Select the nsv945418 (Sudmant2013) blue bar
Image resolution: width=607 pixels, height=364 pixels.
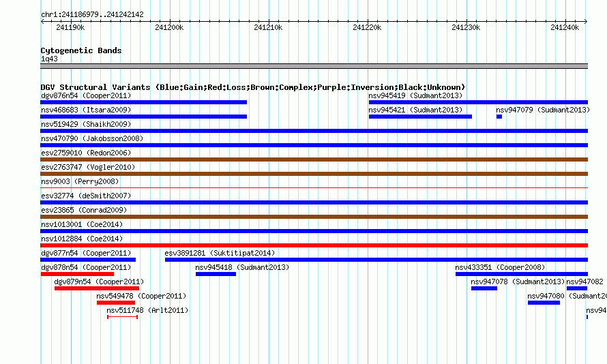pyautogui.click(x=216, y=274)
